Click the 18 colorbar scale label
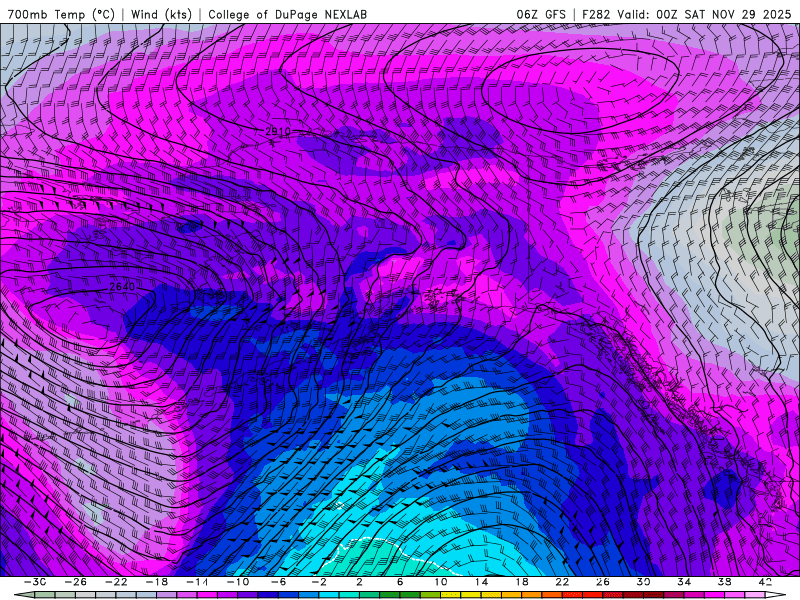800x600 pixels. tap(522, 582)
